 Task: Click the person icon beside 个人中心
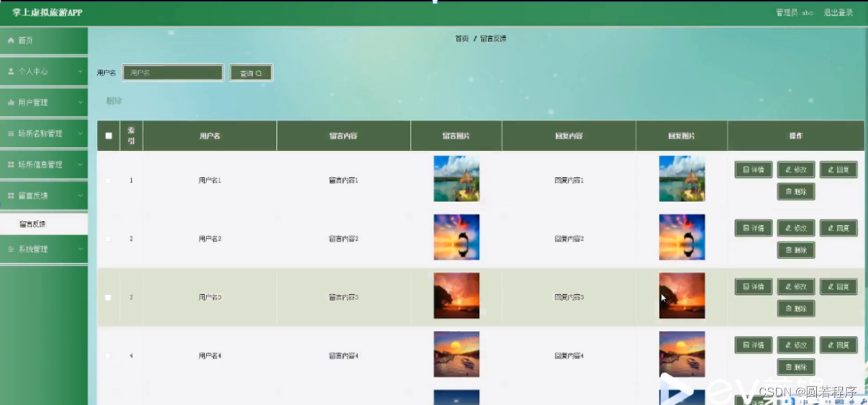pyautogui.click(x=11, y=71)
